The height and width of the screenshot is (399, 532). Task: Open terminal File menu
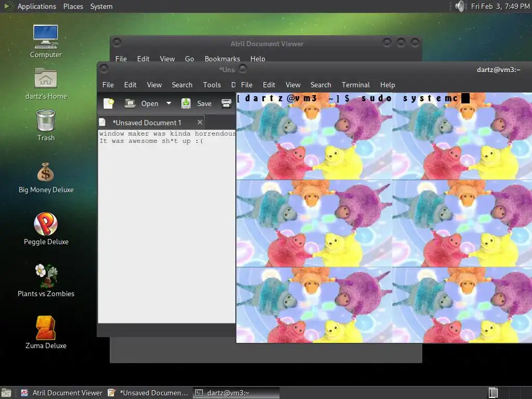coord(247,85)
